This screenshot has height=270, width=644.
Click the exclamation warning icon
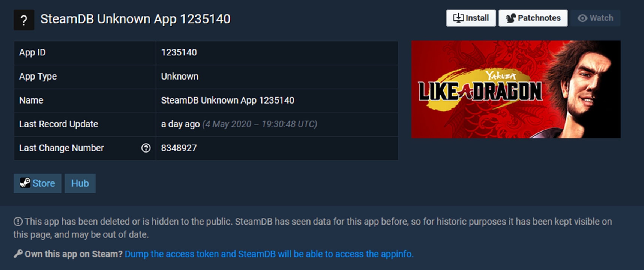18,222
